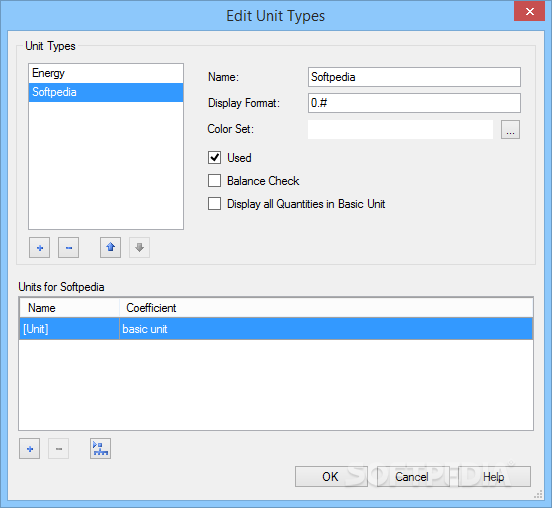
Task: Sort by Coefficient column header
Action: click(x=326, y=308)
